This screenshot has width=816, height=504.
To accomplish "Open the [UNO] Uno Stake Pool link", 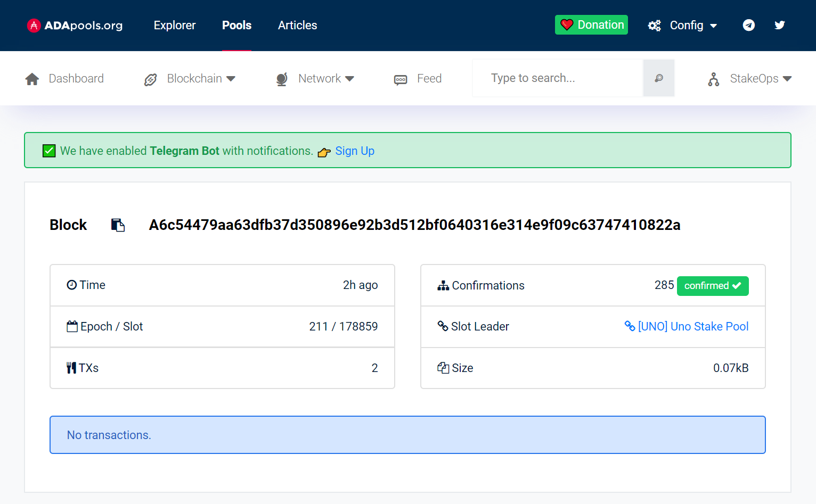I will (692, 326).
